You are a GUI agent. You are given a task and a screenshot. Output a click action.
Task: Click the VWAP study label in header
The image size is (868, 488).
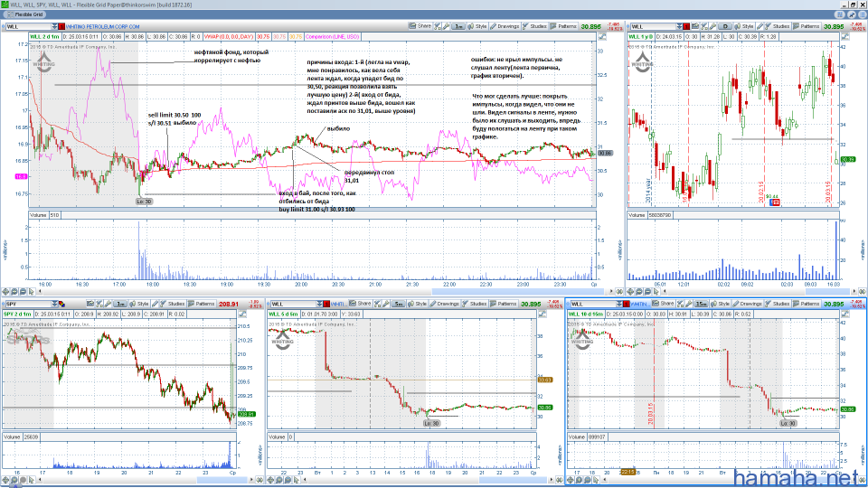point(229,36)
